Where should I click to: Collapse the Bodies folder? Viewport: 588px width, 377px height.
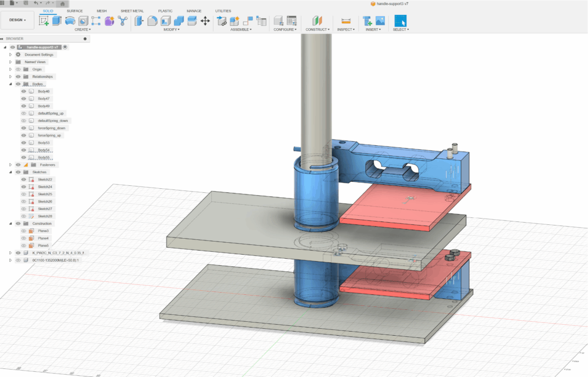click(10, 84)
